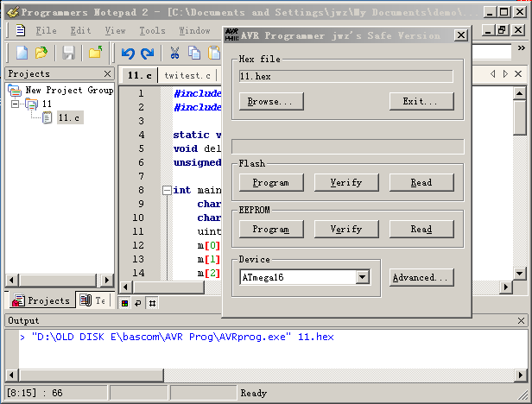Click the New file toolbar icon
532x404 pixels.
(x=22, y=54)
